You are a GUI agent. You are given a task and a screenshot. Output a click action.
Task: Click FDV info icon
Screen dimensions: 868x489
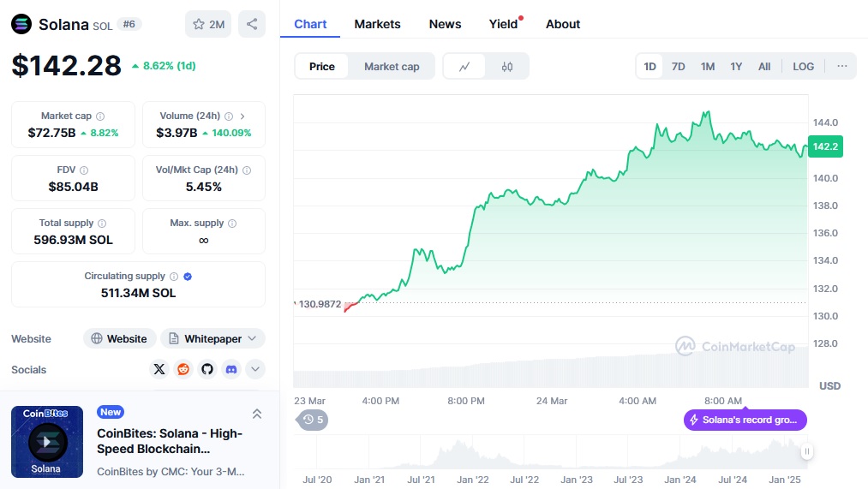84,170
